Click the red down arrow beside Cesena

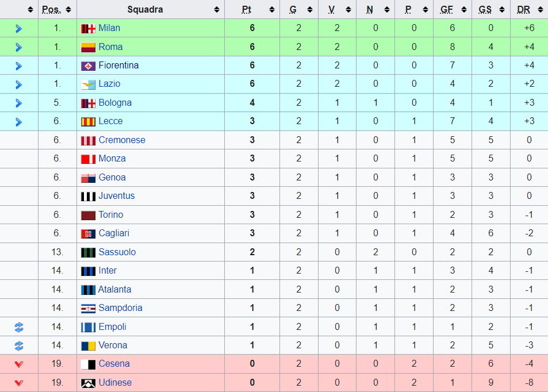(19, 364)
